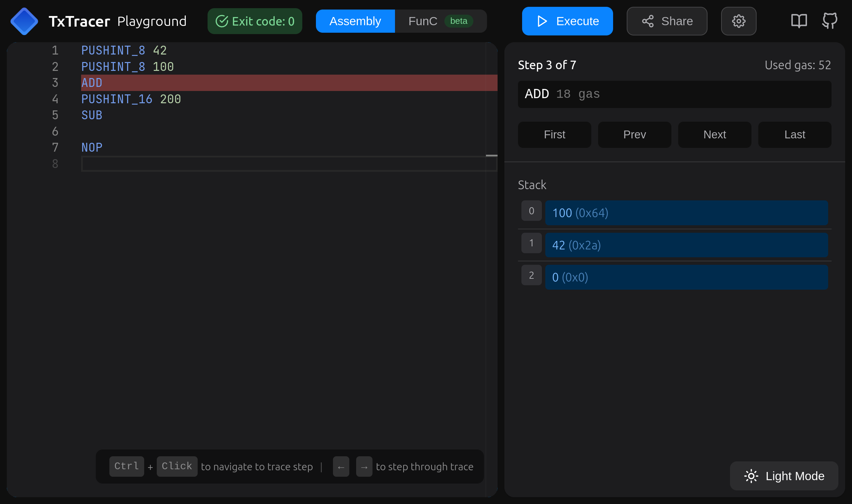Viewport: 852px width, 504px height.
Task: Place cursor on empty line 8
Action: pyautogui.click(x=289, y=164)
